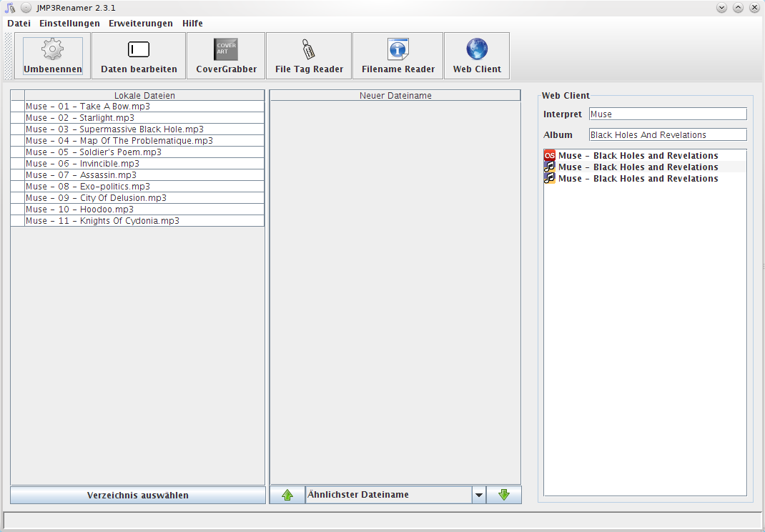Open Ähnlichster Dateiname dropdown arrow
Viewport: 765px width, 532px height.
(x=479, y=495)
